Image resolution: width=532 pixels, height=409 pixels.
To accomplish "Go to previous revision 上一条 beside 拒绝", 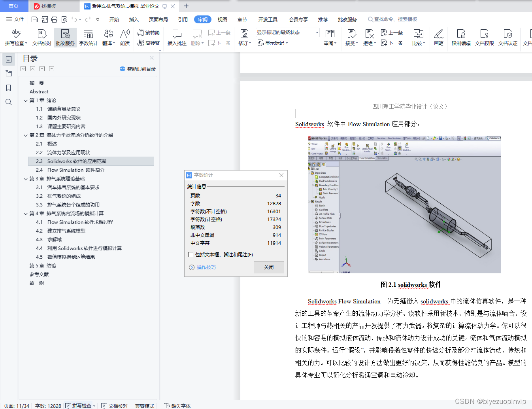I will [x=392, y=33].
